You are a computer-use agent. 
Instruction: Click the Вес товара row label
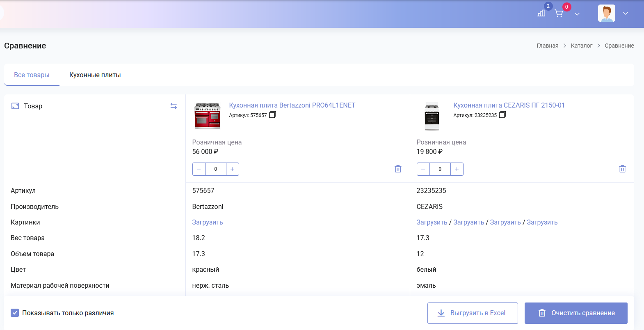(27, 238)
